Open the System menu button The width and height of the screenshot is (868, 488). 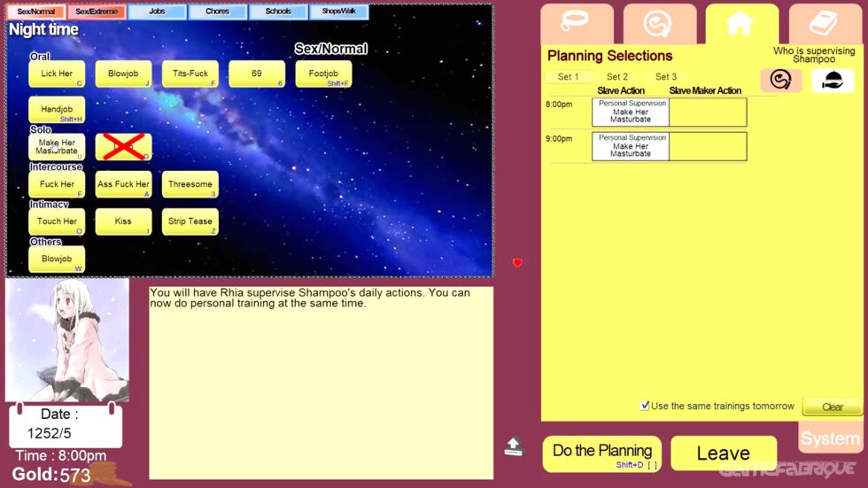point(830,438)
